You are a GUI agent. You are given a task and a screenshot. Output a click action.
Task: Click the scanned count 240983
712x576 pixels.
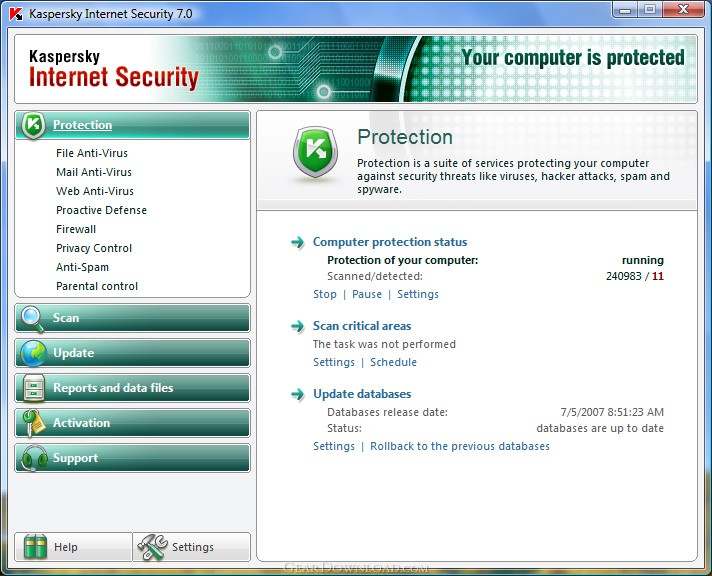tap(623, 276)
